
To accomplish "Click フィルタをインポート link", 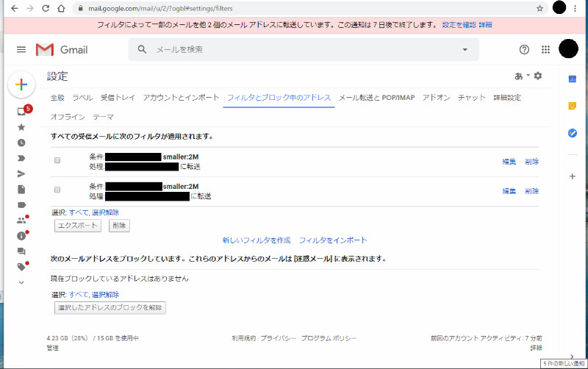I will (x=333, y=240).
